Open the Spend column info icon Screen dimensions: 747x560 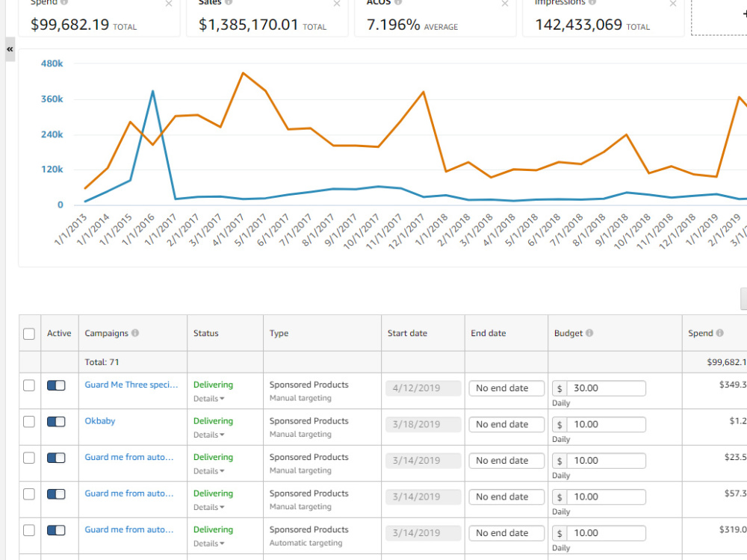coord(719,333)
